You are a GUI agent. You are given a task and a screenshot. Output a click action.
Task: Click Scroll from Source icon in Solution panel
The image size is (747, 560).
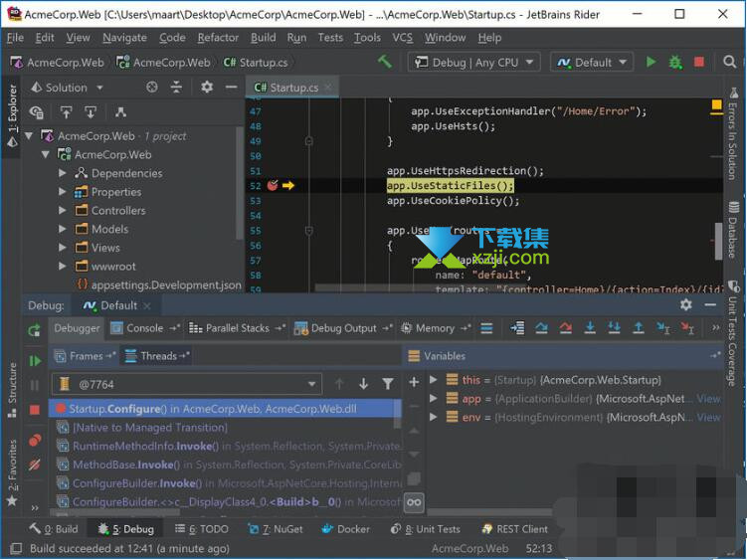coord(152,88)
